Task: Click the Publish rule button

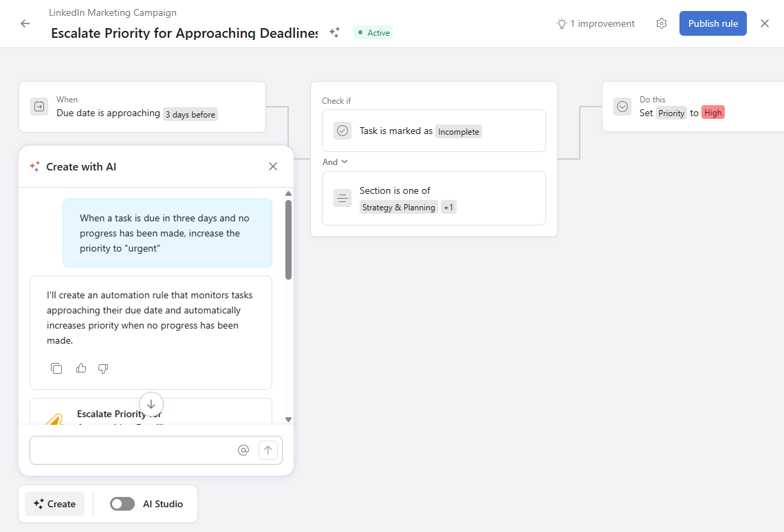Action: click(712, 23)
